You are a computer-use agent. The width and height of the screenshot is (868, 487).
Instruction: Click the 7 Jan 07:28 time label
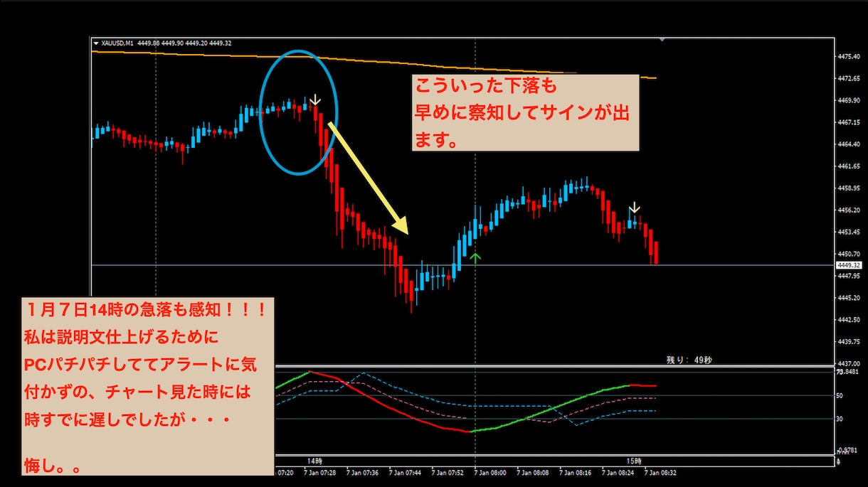(x=320, y=471)
